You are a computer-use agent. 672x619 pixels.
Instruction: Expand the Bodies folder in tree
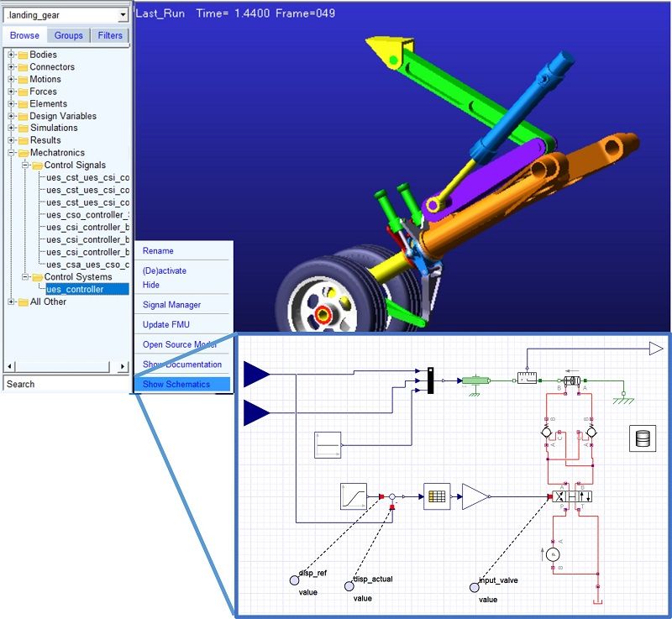pos(12,55)
